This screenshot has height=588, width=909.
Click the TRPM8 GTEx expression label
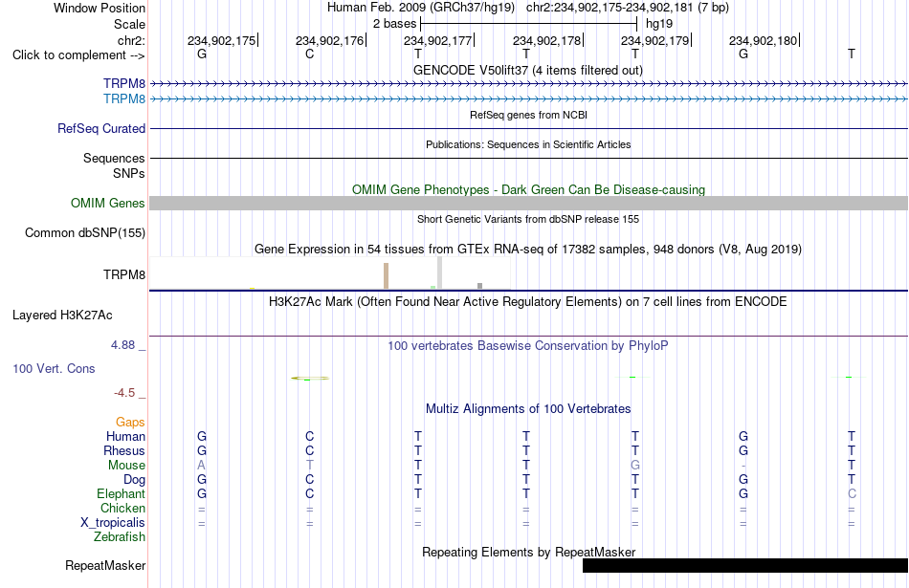tap(124, 274)
